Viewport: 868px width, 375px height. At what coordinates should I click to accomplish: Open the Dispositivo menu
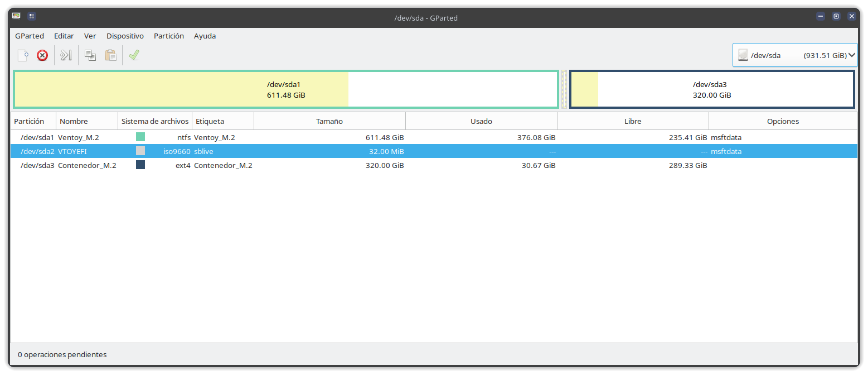pyautogui.click(x=125, y=36)
